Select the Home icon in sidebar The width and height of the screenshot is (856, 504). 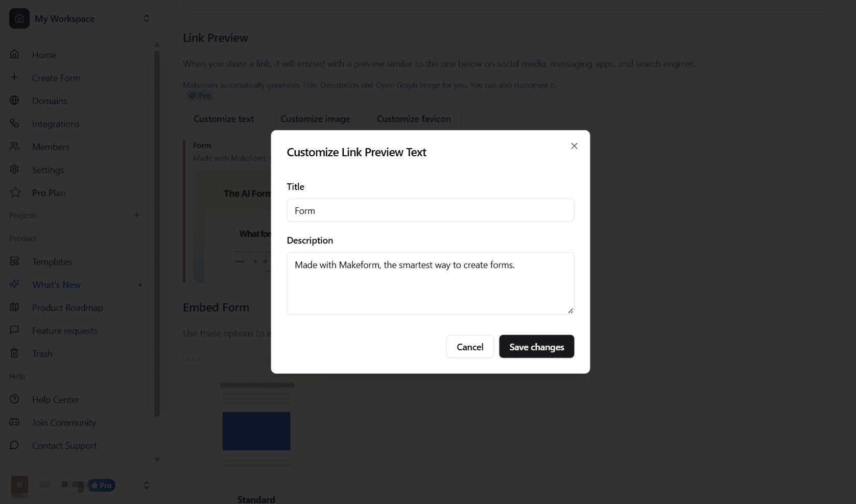tap(14, 54)
